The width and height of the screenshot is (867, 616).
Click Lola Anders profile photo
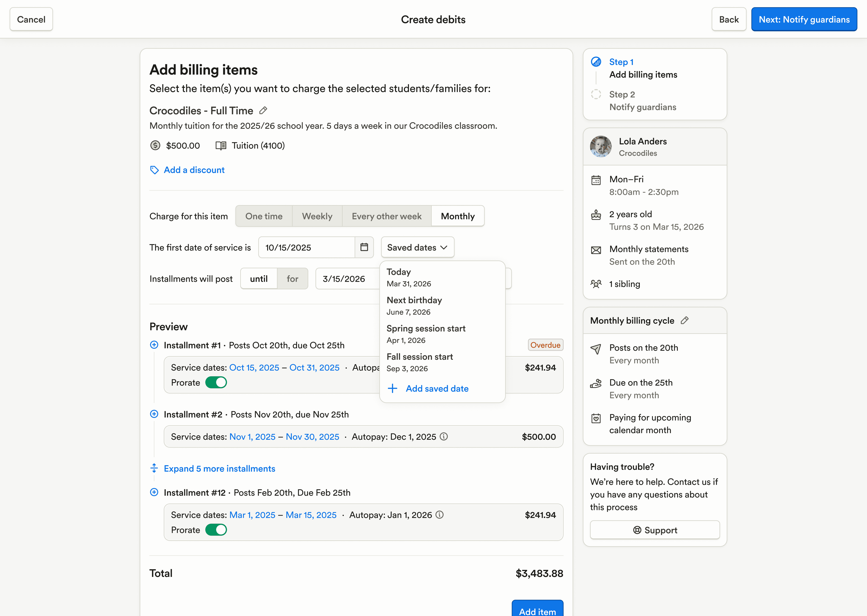[600, 147]
